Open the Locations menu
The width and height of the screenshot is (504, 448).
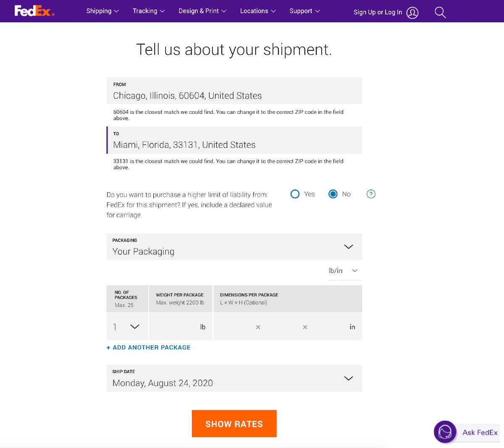click(258, 11)
